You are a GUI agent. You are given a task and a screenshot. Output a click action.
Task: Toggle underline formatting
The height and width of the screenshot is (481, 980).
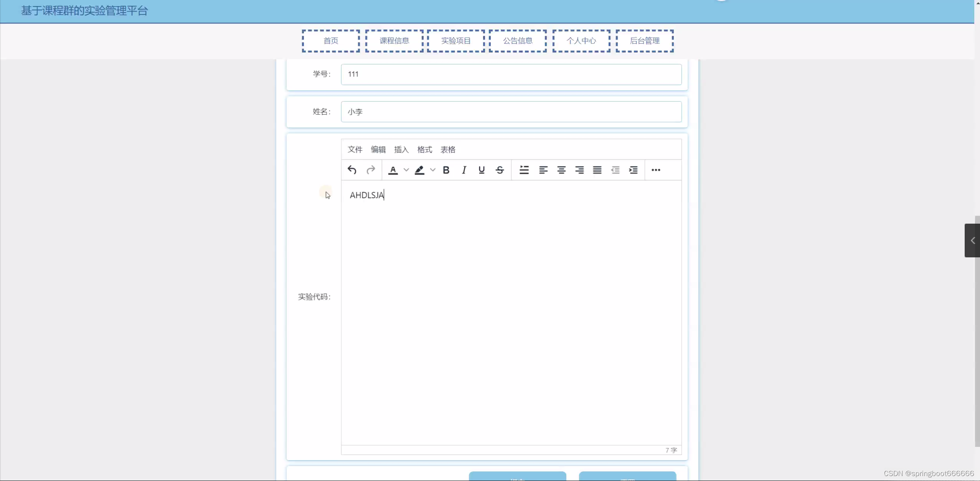(482, 170)
